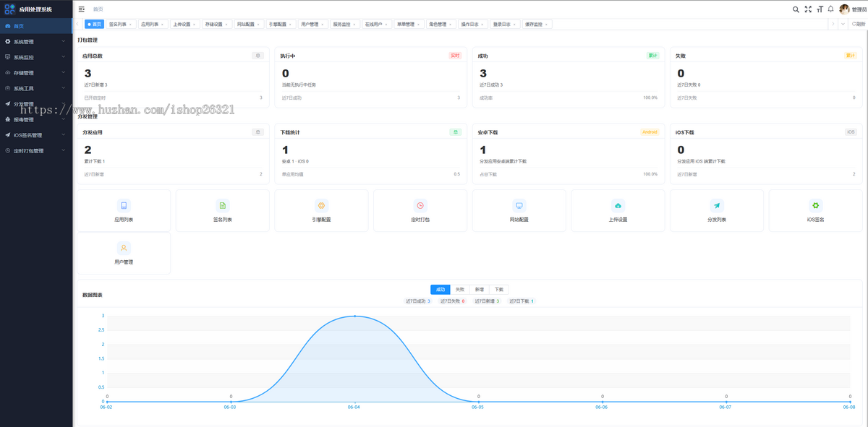Click the 刷新 refresh button
The width and height of the screenshot is (868, 427).
(857, 24)
